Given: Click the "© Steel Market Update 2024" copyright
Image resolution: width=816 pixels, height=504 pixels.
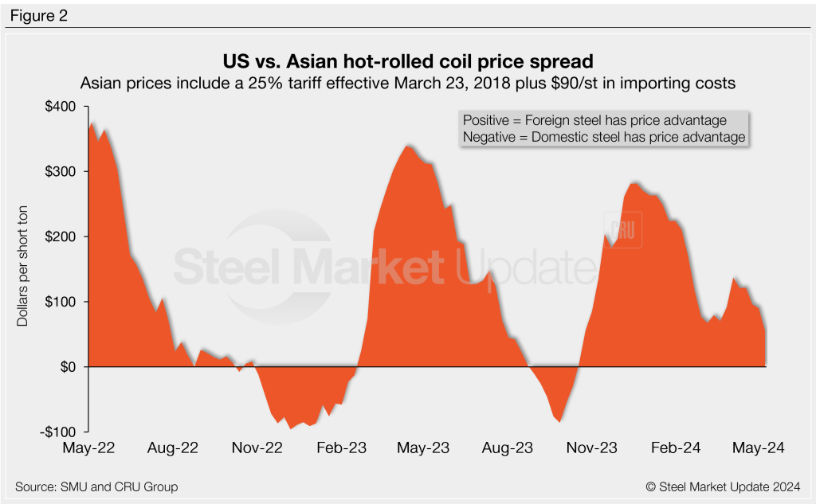Looking at the screenshot, I should (720, 486).
